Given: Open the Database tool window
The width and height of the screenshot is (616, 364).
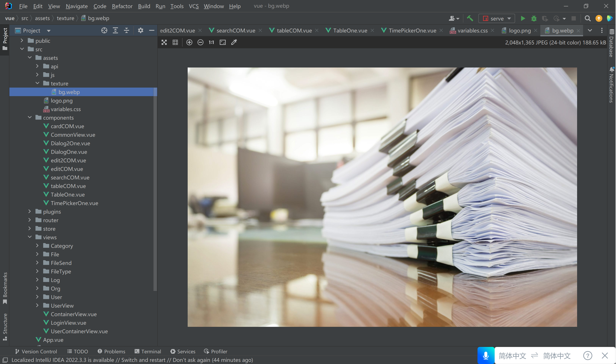Looking at the screenshot, I should point(611,43).
